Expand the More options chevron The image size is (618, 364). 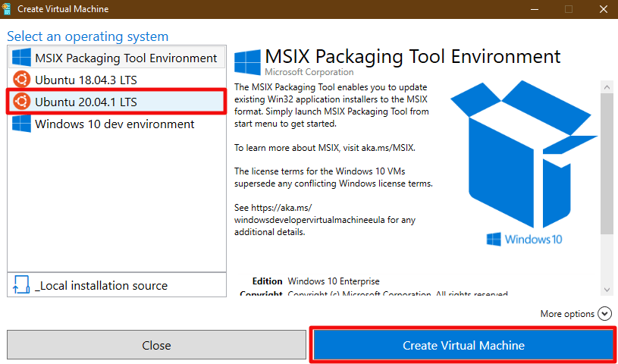click(604, 314)
